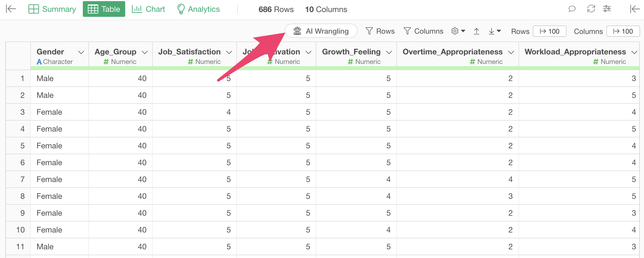Open the Growth_Feeling column dropdown

389,52
